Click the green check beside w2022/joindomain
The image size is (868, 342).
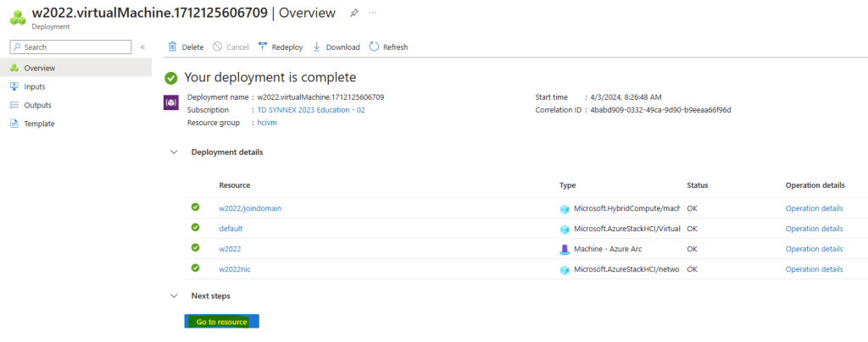pyautogui.click(x=196, y=207)
